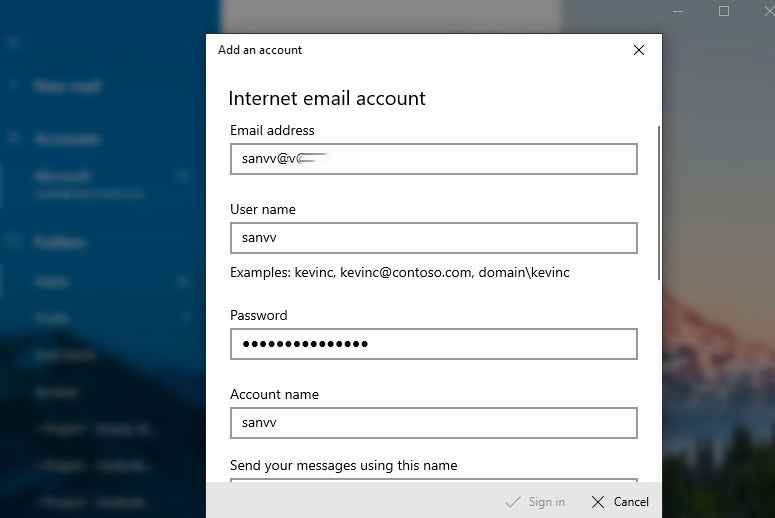The width and height of the screenshot is (775, 518).
Task: Open the Sent Items folder
Action: click(x=65, y=355)
